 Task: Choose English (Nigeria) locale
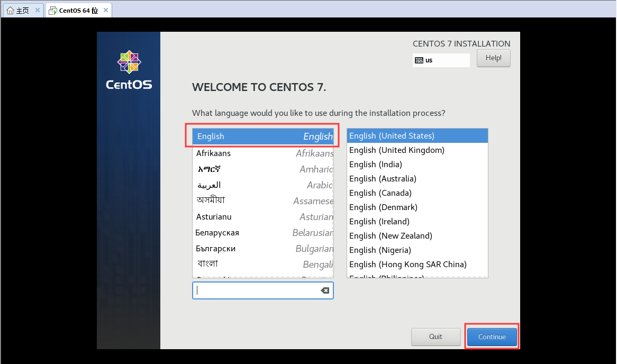click(x=417, y=250)
